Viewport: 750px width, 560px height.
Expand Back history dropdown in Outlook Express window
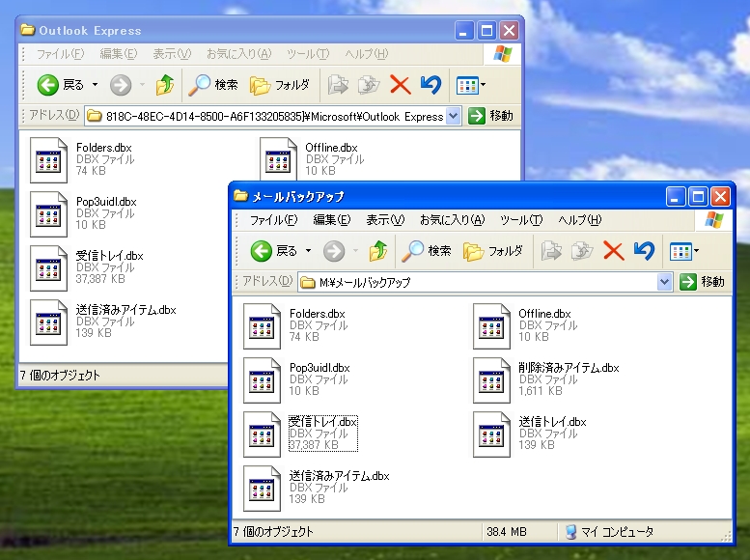pos(96,85)
